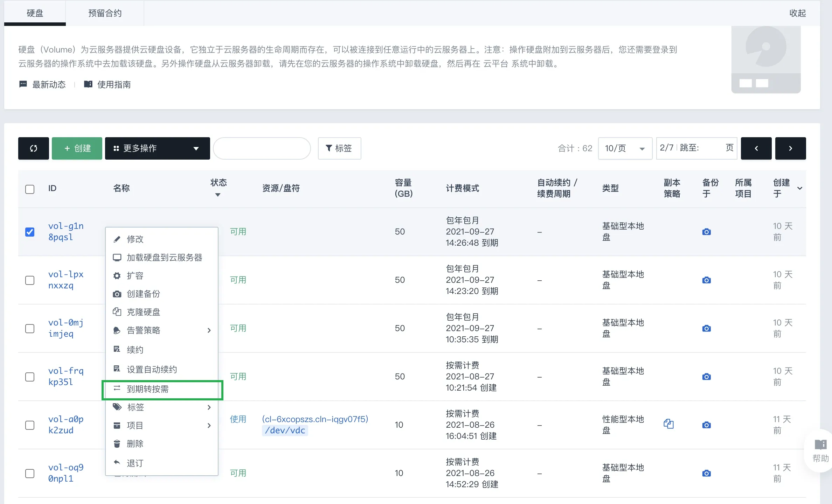Check the vol-0mjimjeq row checkbox
Screen dimensions: 832x504
click(x=30, y=329)
